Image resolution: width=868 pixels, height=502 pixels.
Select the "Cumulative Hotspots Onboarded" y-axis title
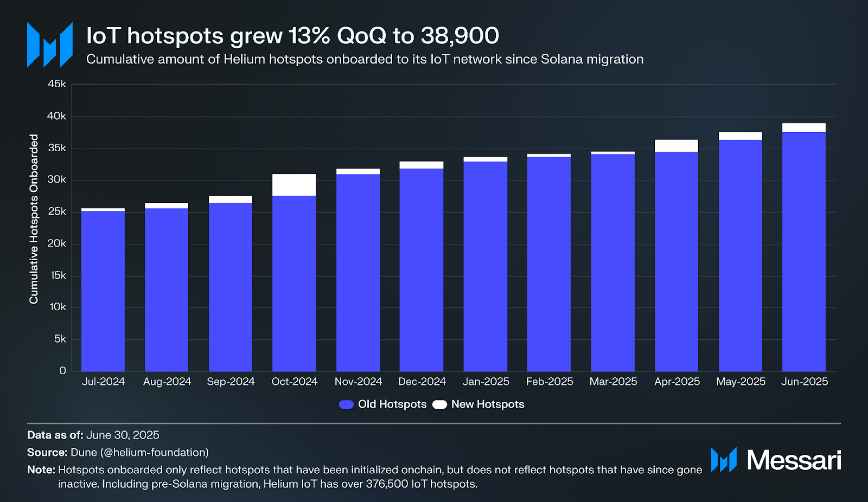pyautogui.click(x=34, y=219)
